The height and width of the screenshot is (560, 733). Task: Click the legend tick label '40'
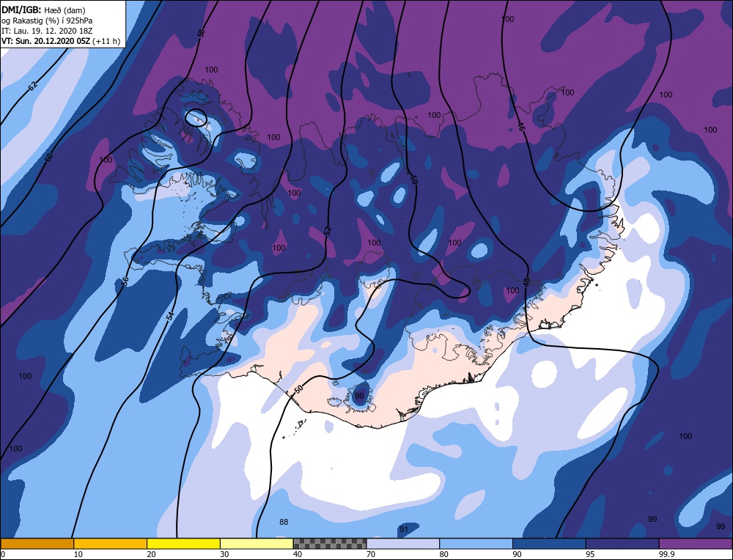coord(298,554)
